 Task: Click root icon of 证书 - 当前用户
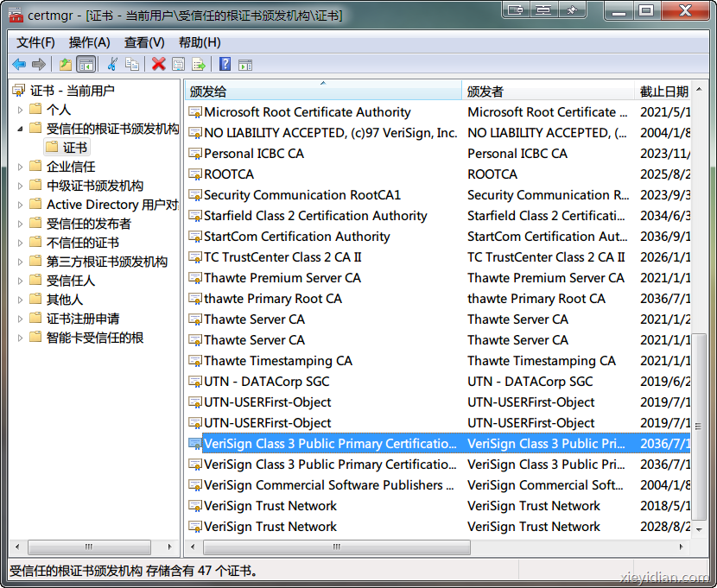tap(19, 90)
